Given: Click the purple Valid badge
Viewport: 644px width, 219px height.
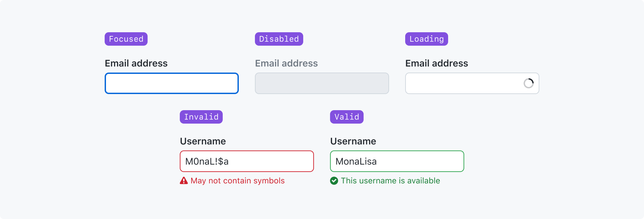Looking at the screenshot, I should click(x=346, y=117).
